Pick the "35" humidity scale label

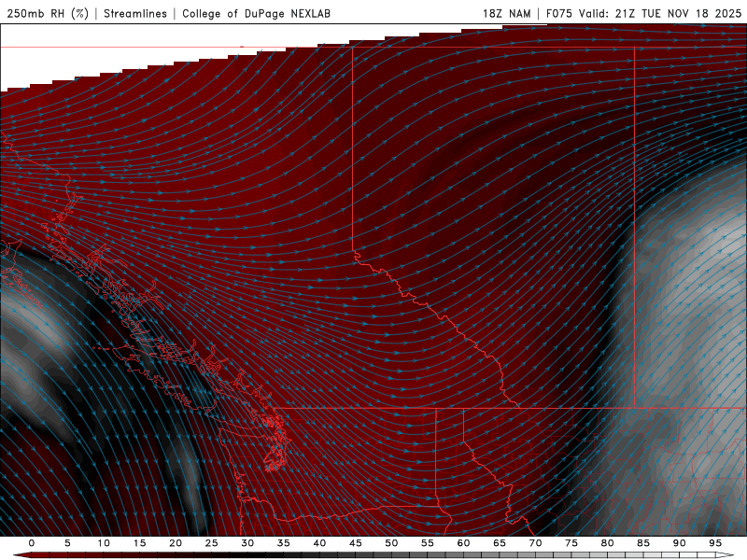click(x=284, y=543)
